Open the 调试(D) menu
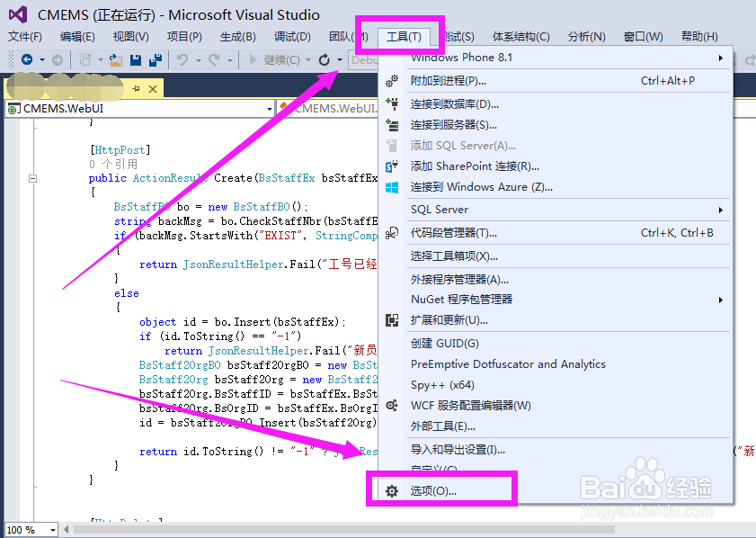Screen dimensions: 756x538 [x=292, y=37]
